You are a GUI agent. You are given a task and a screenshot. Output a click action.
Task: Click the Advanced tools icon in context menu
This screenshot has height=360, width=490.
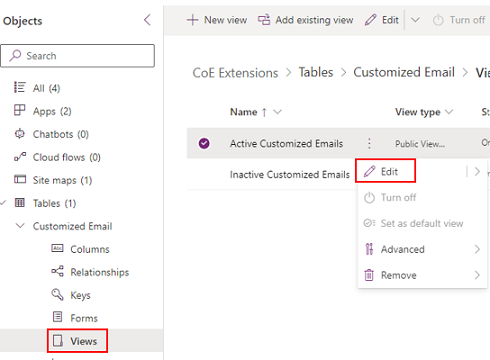point(369,249)
